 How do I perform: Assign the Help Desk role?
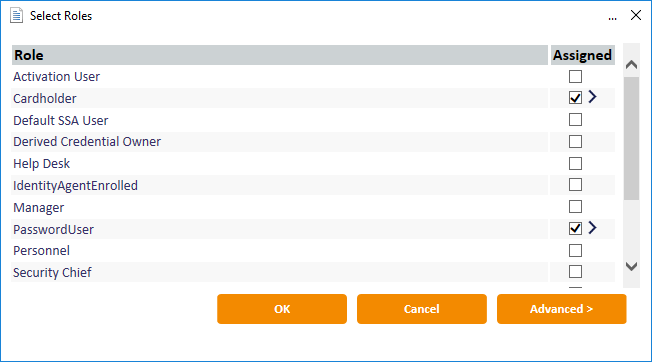(x=575, y=163)
